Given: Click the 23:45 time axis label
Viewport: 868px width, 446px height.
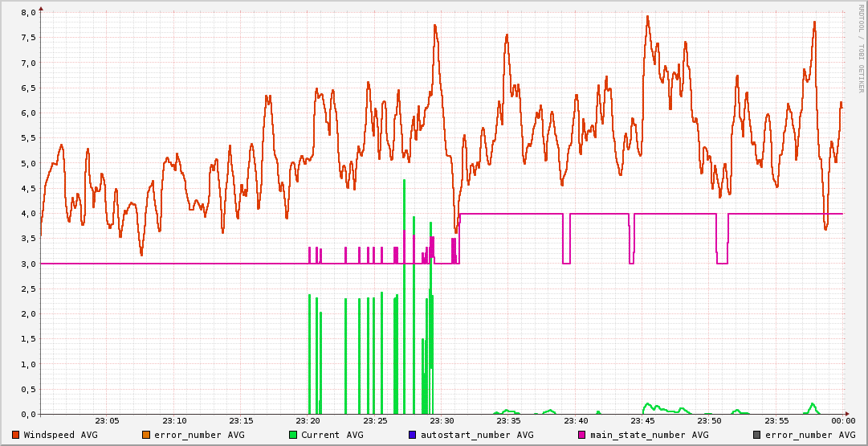Looking at the screenshot, I should [x=642, y=421].
